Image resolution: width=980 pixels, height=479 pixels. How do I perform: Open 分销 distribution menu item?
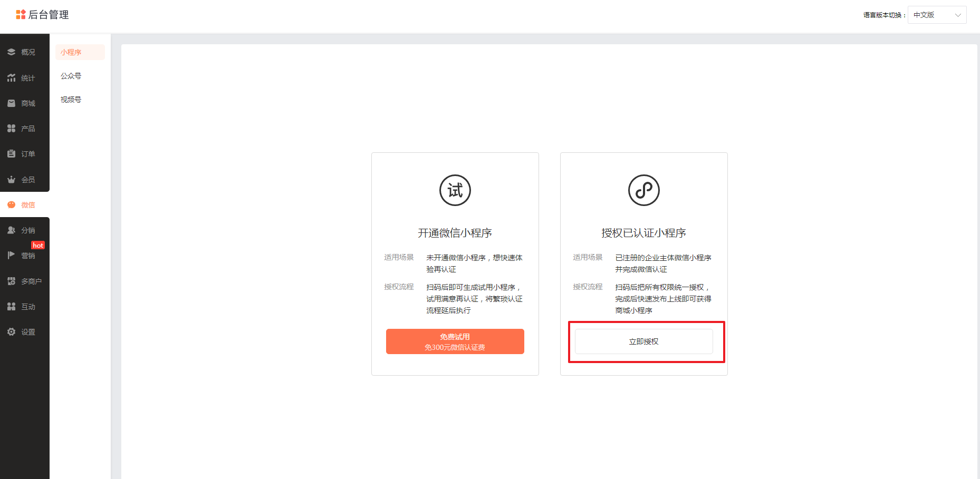click(25, 230)
